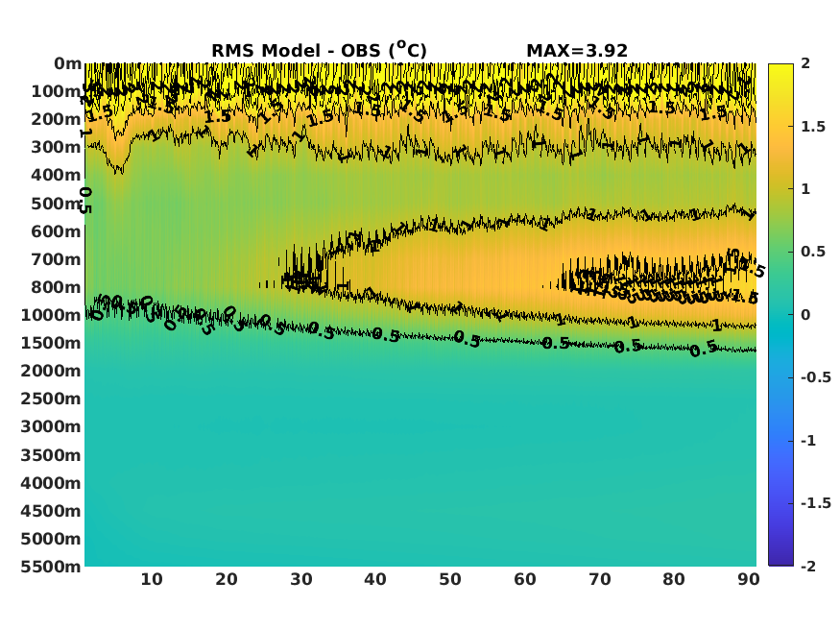Pick the "400m" depth axis label
The height and width of the screenshot is (630, 840).
click(x=57, y=175)
